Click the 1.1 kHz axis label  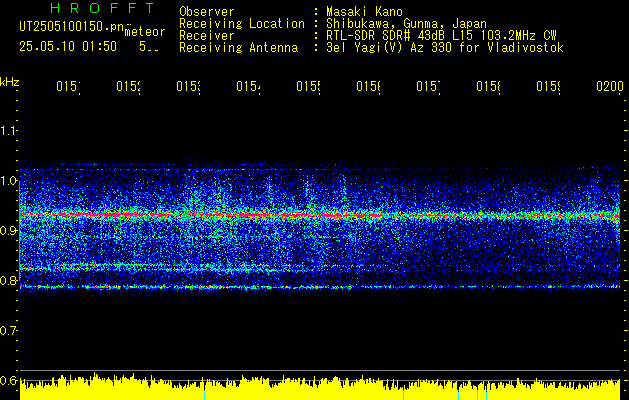[x=8, y=130]
